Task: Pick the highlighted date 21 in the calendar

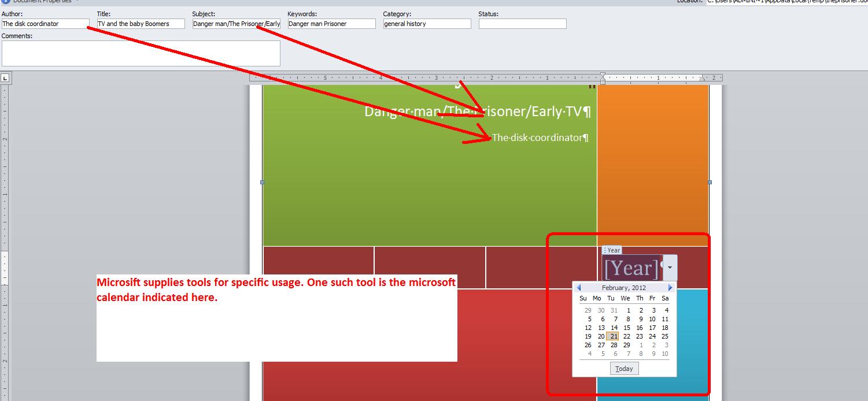Action: tap(613, 336)
